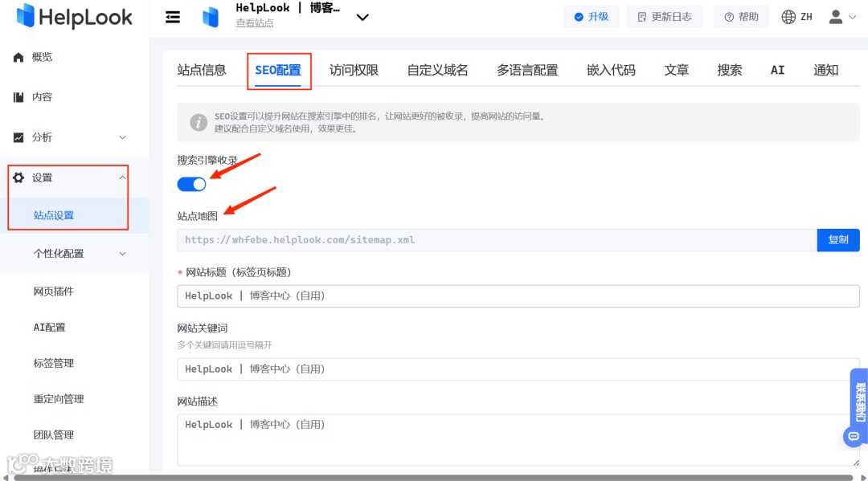Switch to the 站点信息 tab
Screen dimensions: 868x481
click(202, 70)
